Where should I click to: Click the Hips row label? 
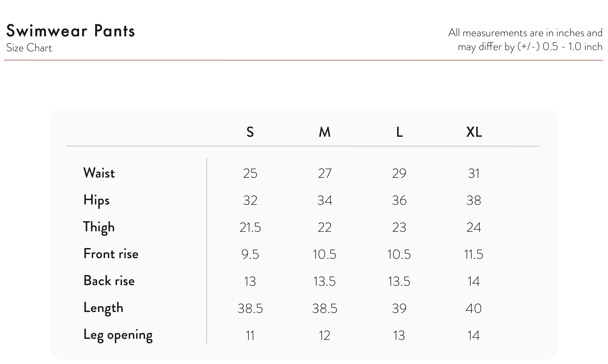[96, 200]
